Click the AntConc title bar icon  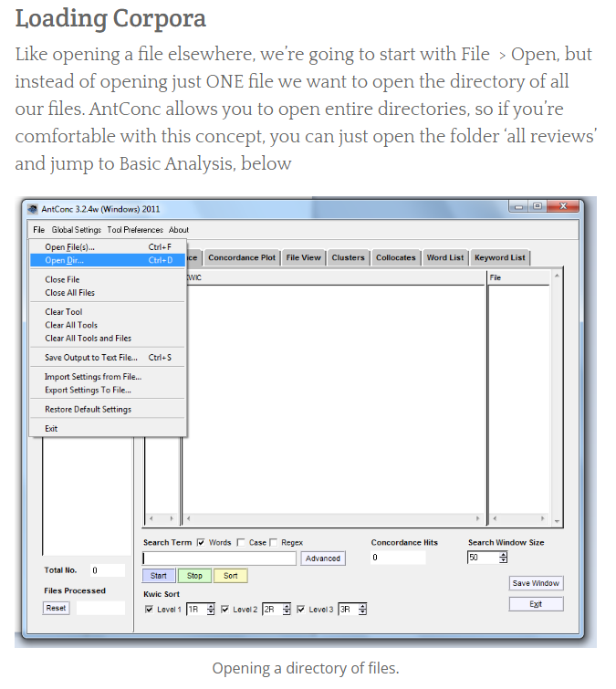[33, 209]
